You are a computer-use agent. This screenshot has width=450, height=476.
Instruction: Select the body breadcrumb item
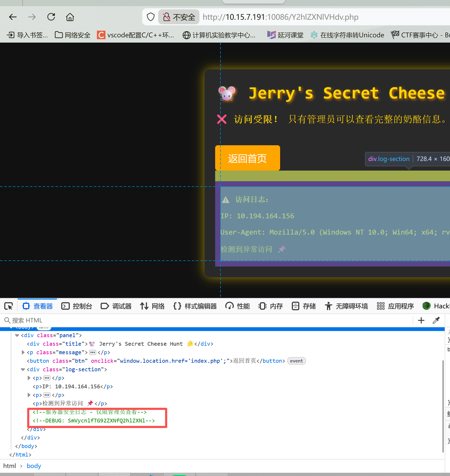click(x=34, y=466)
